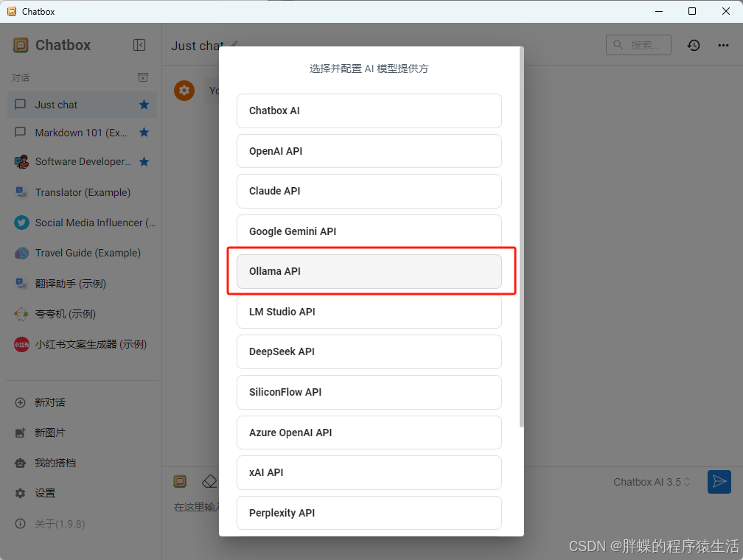
Task: Click the search box in header
Action: tap(638, 45)
